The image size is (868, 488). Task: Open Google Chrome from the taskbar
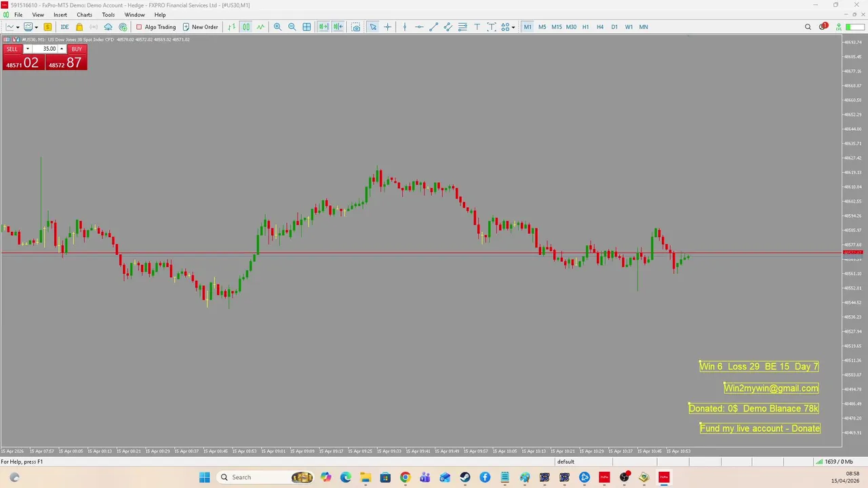tap(405, 477)
